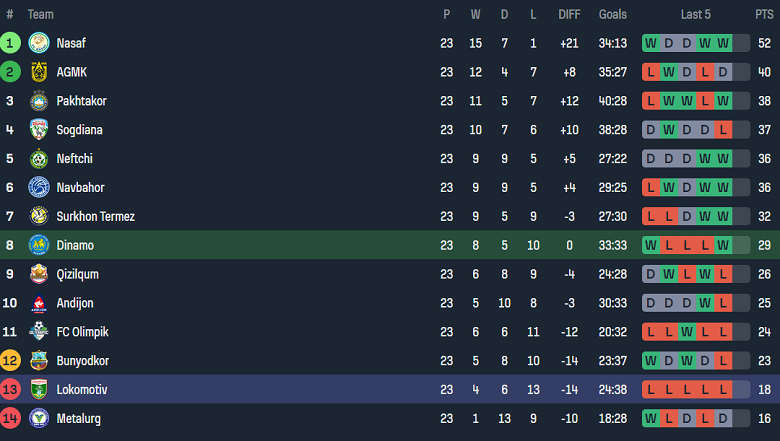
Task: Open the FC Olimpik team page
Action: coord(82,332)
